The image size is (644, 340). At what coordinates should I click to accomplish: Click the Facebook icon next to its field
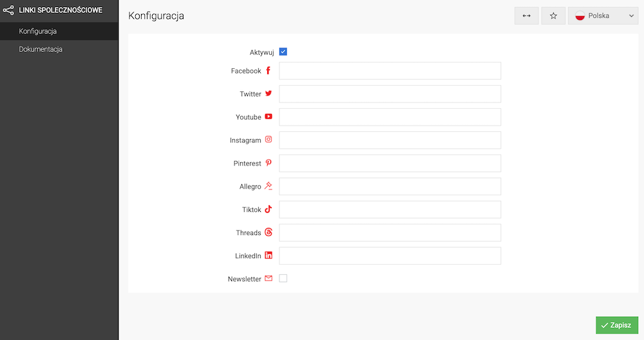click(x=269, y=71)
